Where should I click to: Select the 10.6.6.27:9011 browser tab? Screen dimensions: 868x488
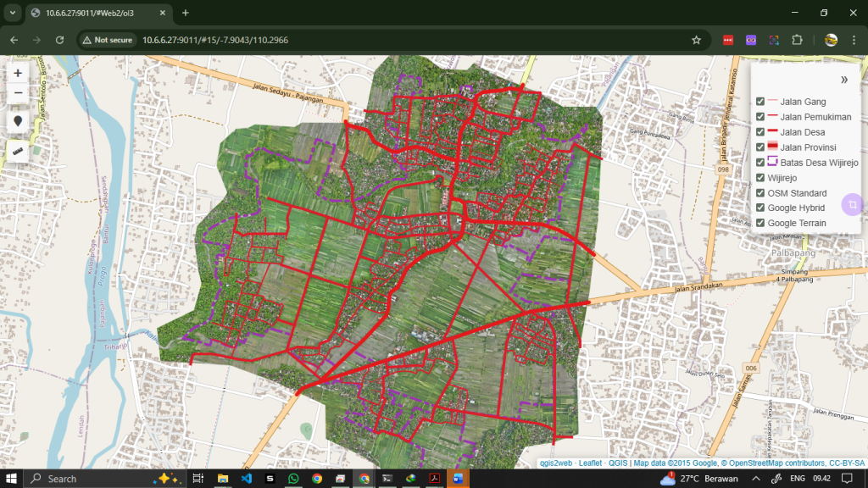point(93,13)
